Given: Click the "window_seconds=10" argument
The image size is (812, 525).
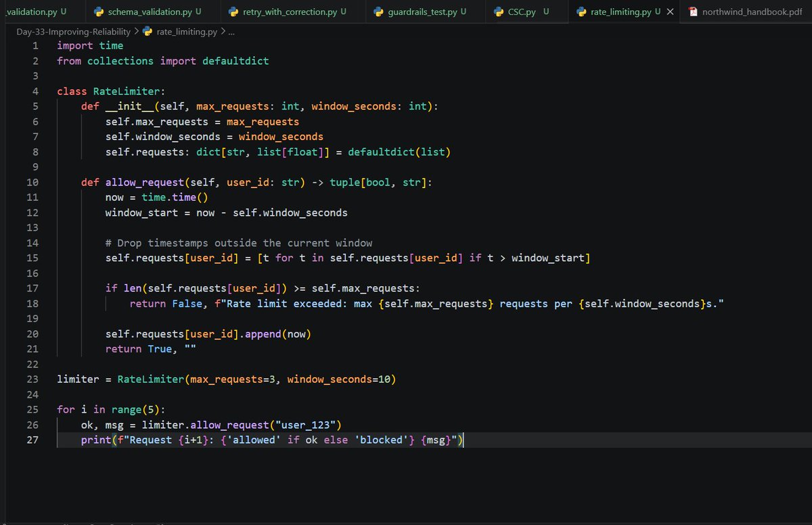Looking at the screenshot, I should coord(338,379).
